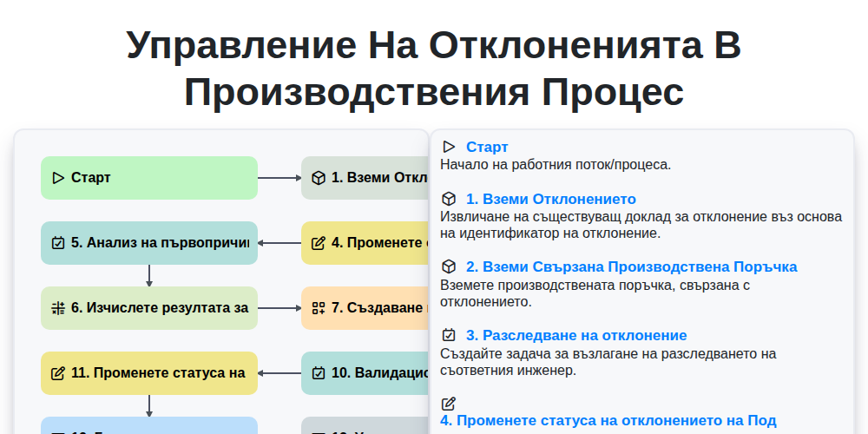Click the calendar-check icon on node 10. Валидация
The height and width of the screenshot is (434, 868).
pos(319,373)
